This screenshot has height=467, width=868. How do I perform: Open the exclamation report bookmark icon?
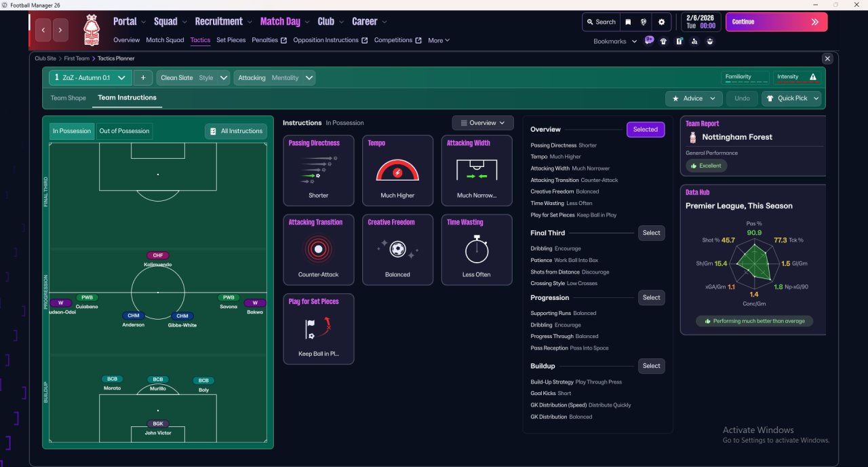[679, 41]
